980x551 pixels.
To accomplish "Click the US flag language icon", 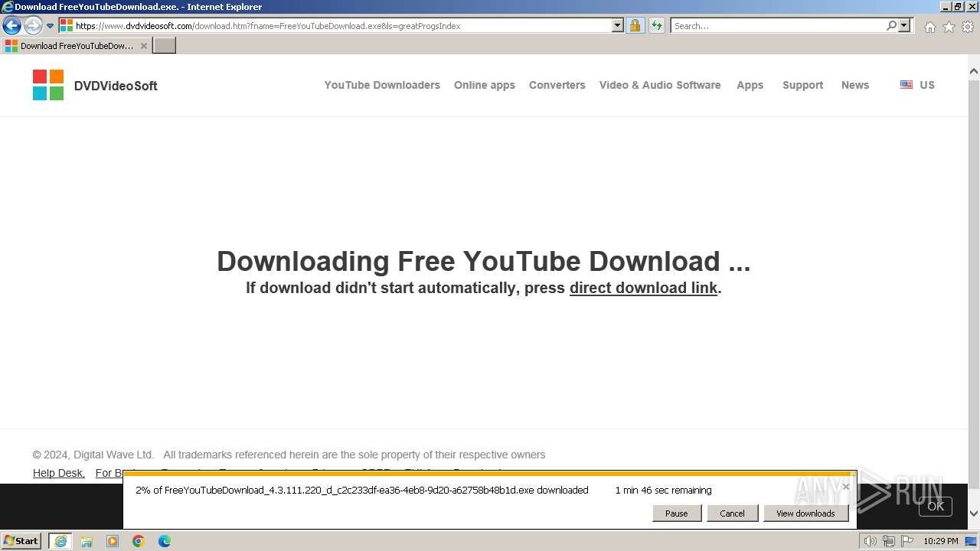I will (x=906, y=85).
